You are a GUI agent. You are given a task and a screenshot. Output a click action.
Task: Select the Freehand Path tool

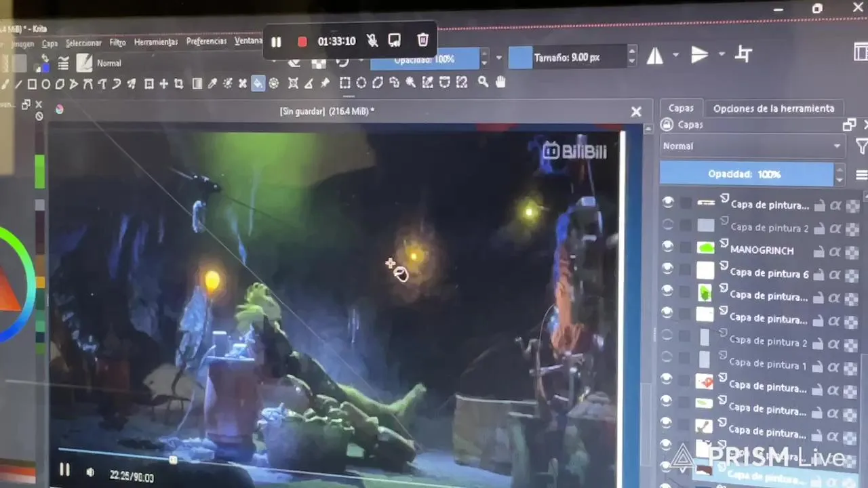tap(102, 85)
